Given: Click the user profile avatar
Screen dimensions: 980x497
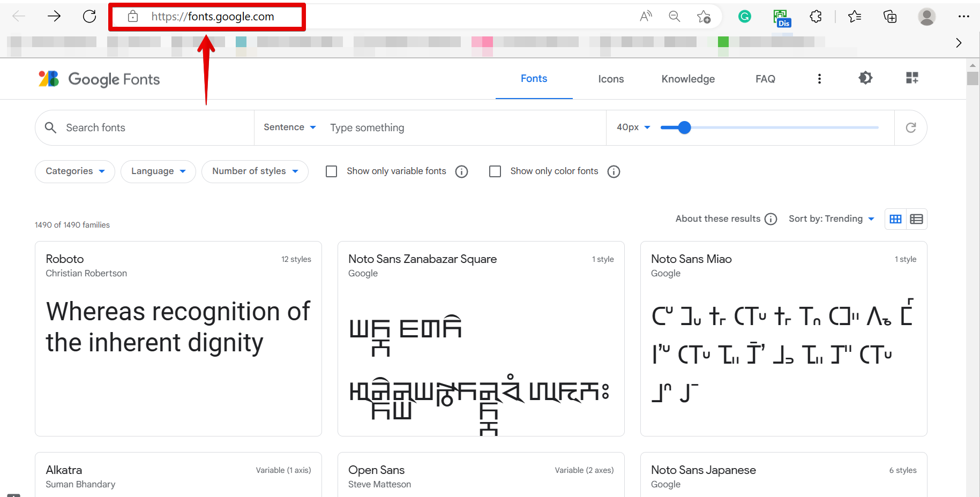Looking at the screenshot, I should 927,17.
